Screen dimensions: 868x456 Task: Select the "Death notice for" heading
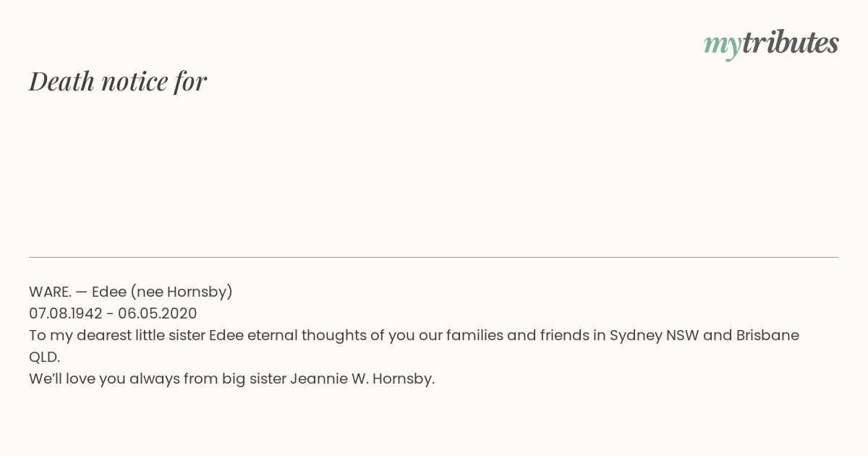(x=118, y=81)
